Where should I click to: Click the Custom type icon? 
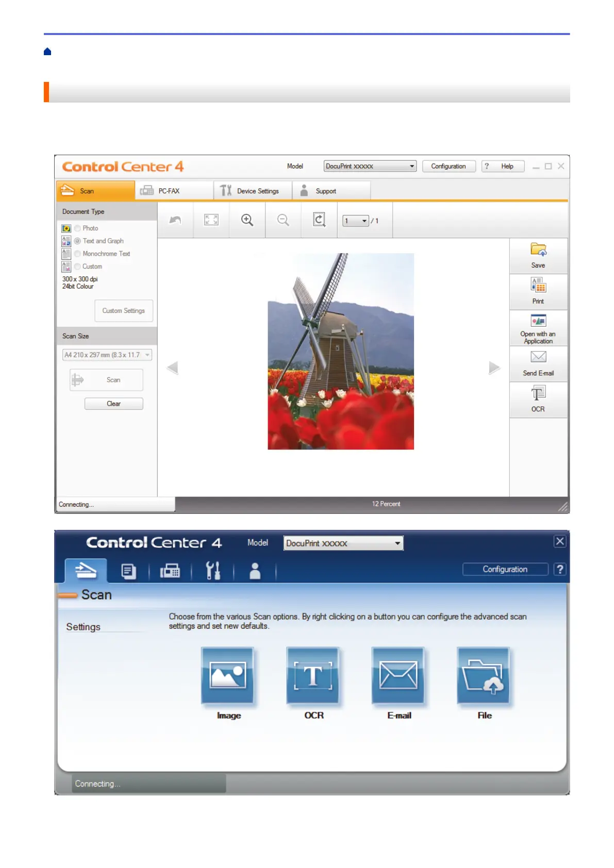coord(66,266)
